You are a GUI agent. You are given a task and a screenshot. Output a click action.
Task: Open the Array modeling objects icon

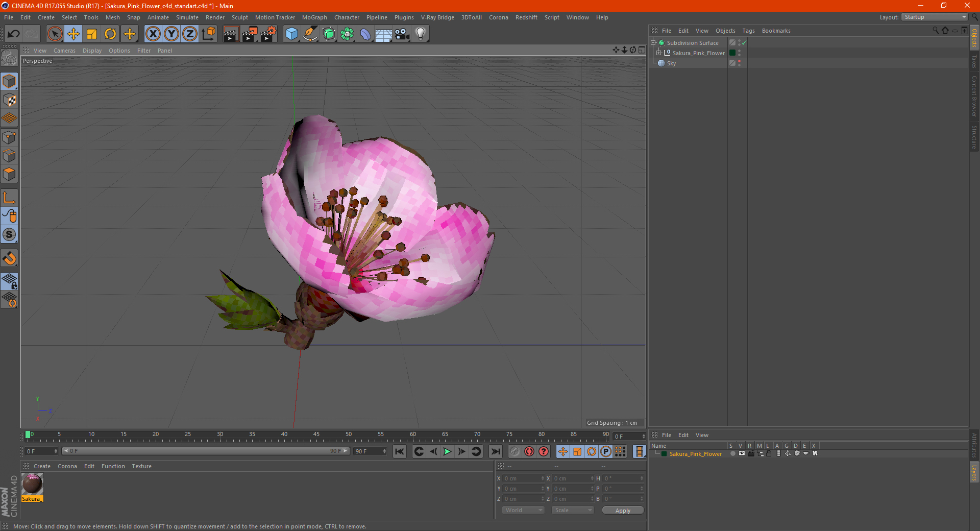pyautogui.click(x=347, y=34)
